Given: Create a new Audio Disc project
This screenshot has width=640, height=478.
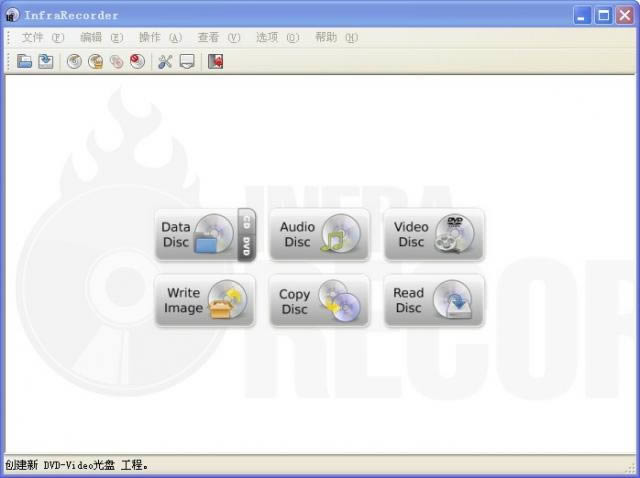Looking at the screenshot, I should 320,234.
